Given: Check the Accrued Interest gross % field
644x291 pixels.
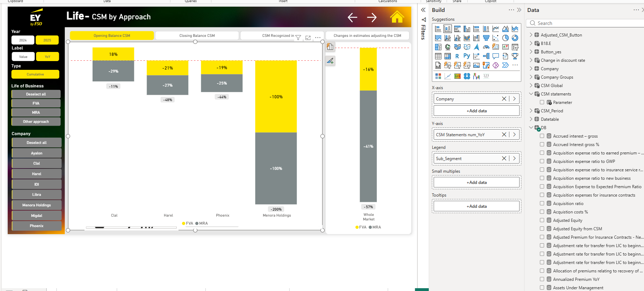Looking at the screenshot, I should (542, 144).
